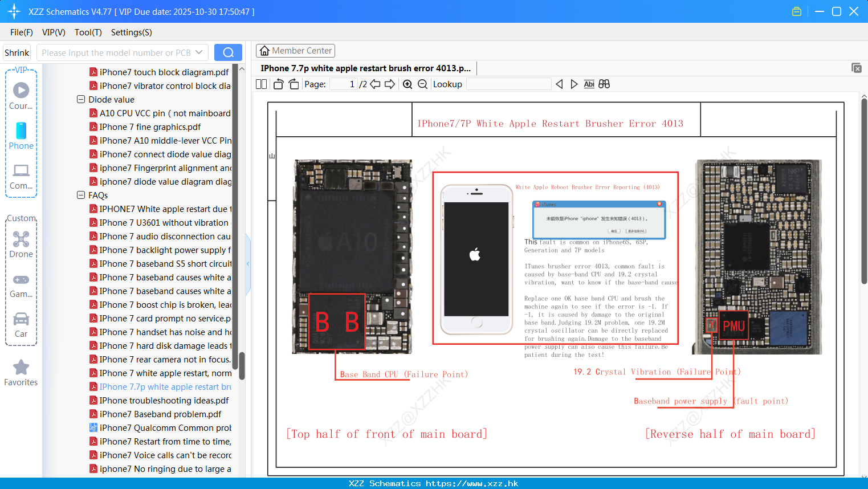This screenshot has height=489, width=868.
Task: Select the Computer category icon
Action: pyautogui.click(x=21, y=170)
